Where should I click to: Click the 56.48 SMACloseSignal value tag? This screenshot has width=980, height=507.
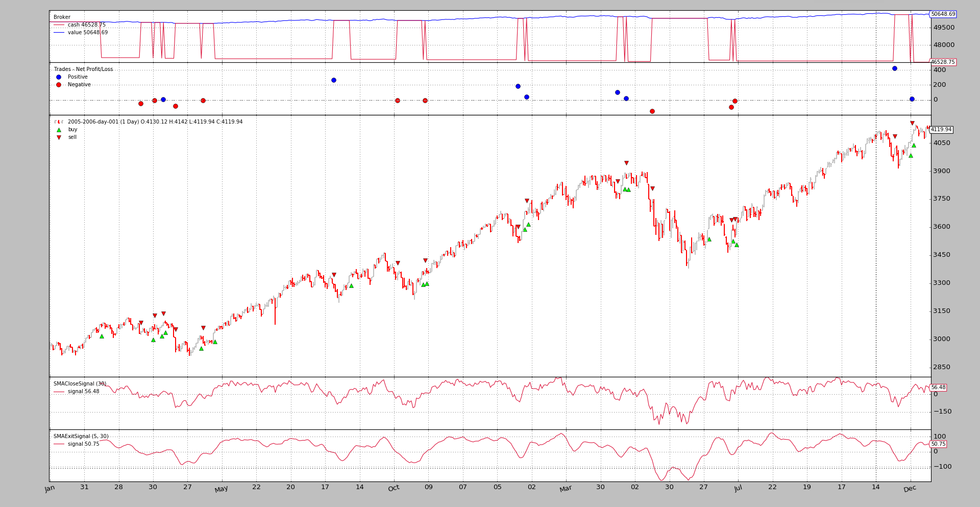[x=938, y=388]
